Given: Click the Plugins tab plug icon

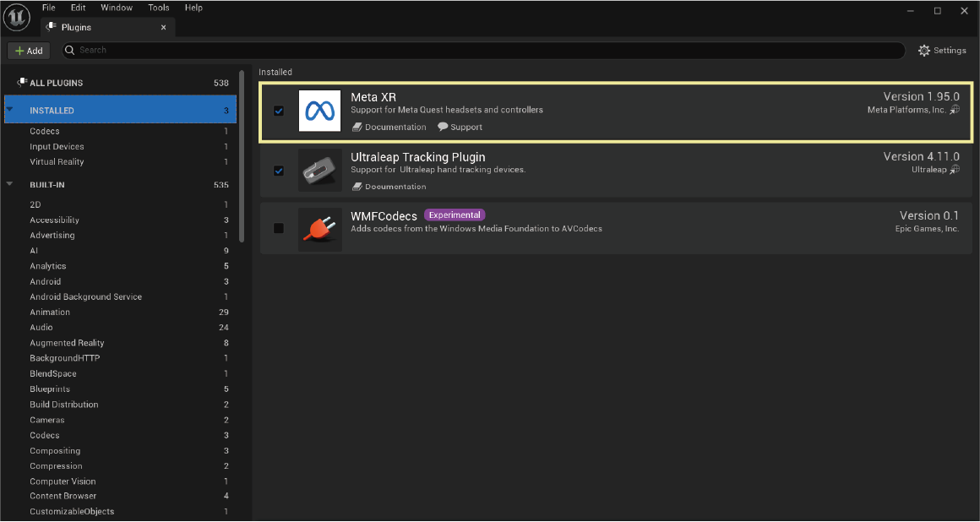Looking at the screenshot, I should pos(52,27).
